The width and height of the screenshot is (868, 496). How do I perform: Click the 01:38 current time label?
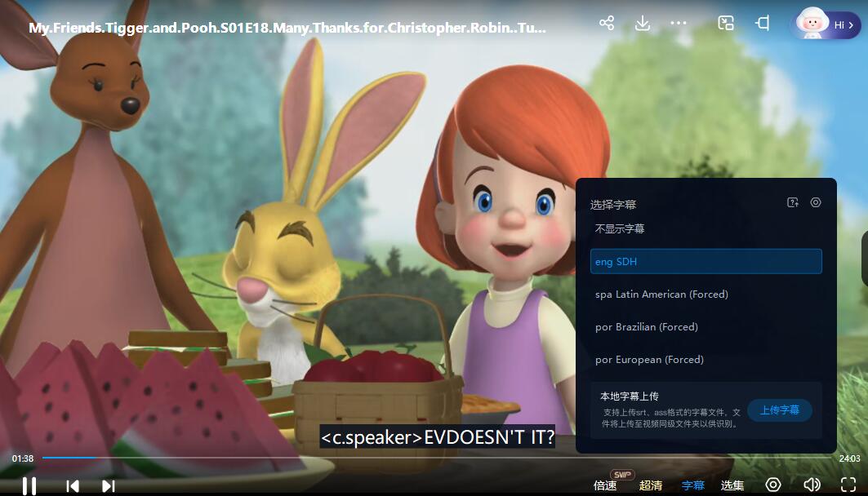(23, 458)
